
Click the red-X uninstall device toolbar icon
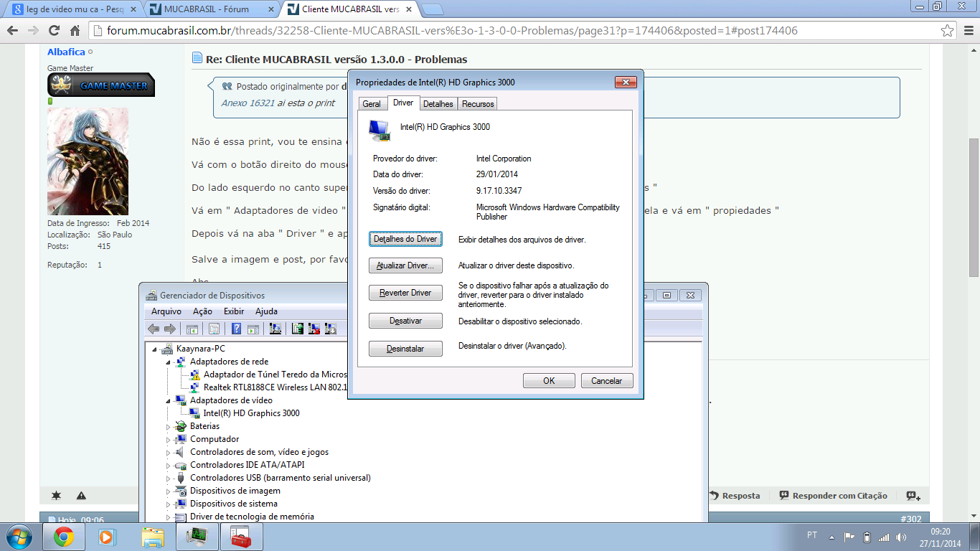[314, 329]
